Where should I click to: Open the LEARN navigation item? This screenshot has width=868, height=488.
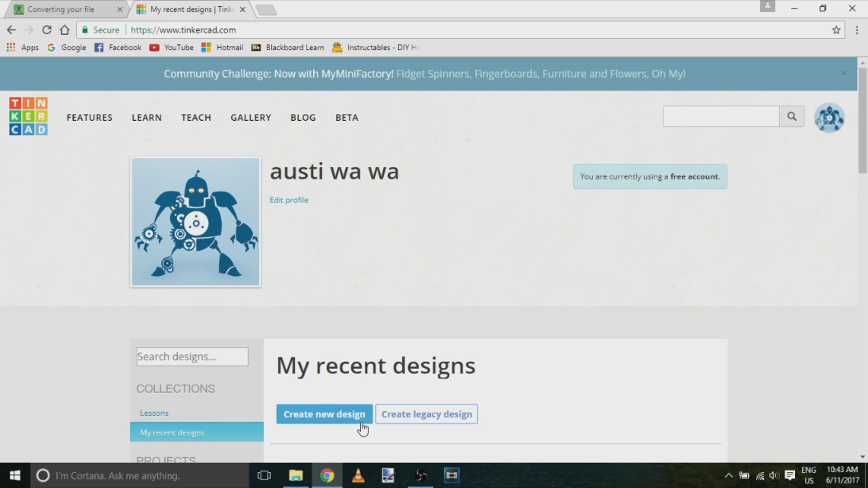click(x=146, y=117)
